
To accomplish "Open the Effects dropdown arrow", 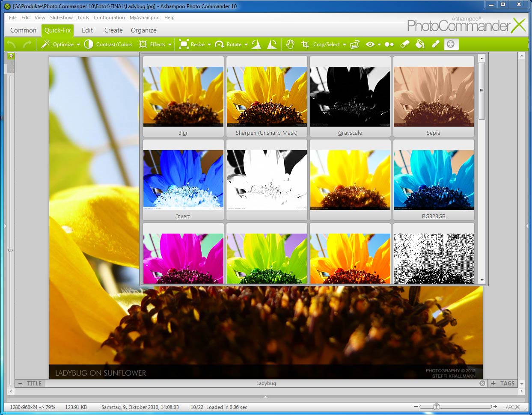I will 170,44.
